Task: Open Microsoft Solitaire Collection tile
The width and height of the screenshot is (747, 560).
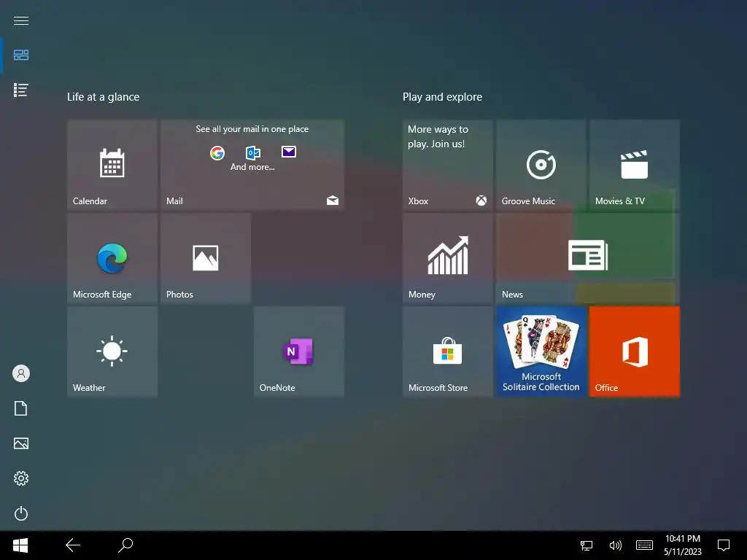Action: (541, 351)
